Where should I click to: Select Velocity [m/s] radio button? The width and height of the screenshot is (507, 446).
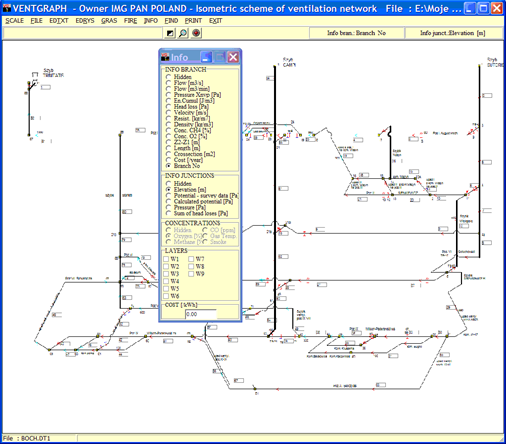[168, 113]
